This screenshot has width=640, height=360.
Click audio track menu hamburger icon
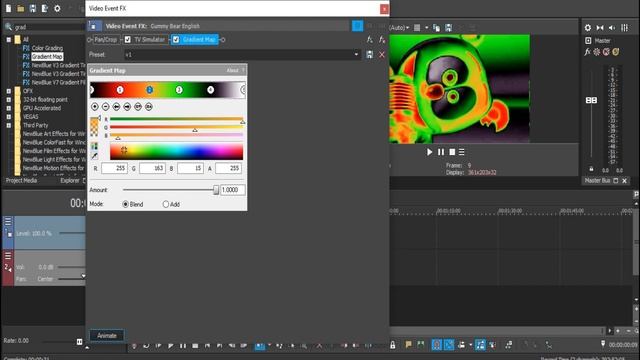pyautogui.click(x=8, y=256)
